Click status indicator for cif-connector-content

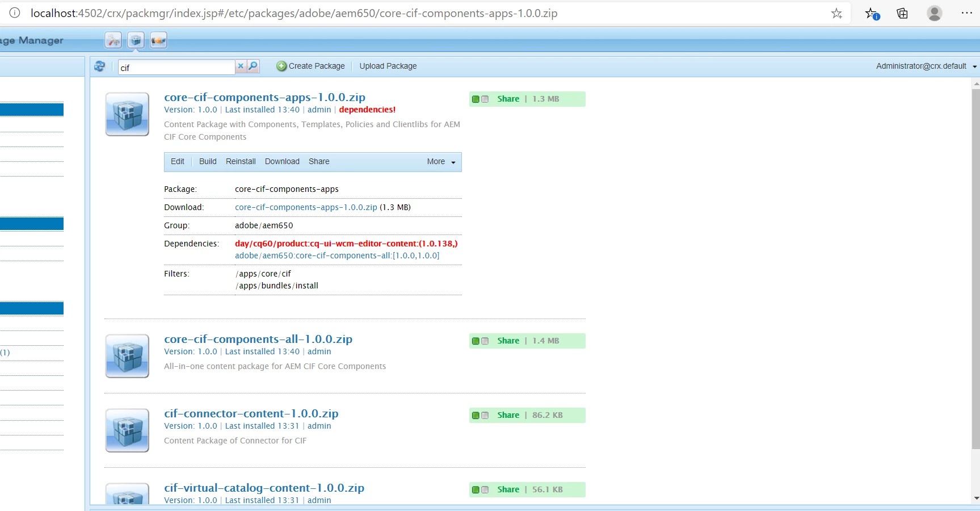[x=480, y=416]
